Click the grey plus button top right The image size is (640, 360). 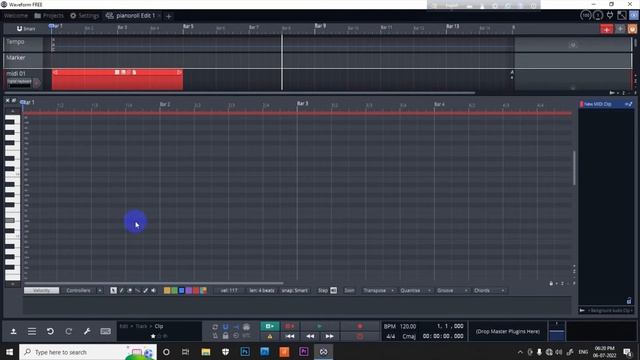pyautogui.click(x=620, y=29)
